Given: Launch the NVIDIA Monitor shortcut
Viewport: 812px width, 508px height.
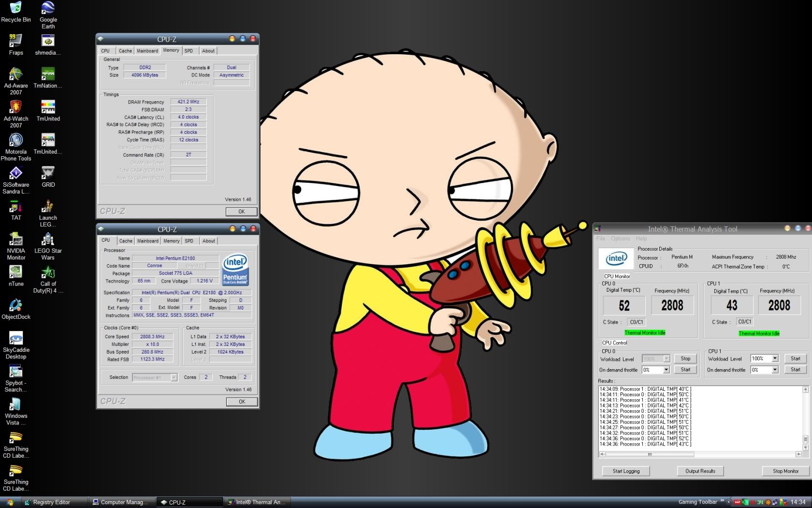Looking at the screenshot, I should (x=16, y=239).
